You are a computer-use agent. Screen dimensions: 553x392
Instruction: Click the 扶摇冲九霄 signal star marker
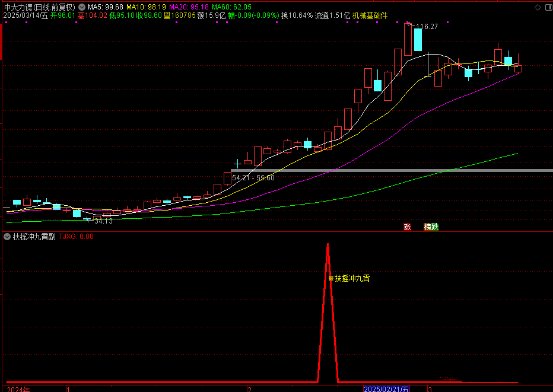331,278
